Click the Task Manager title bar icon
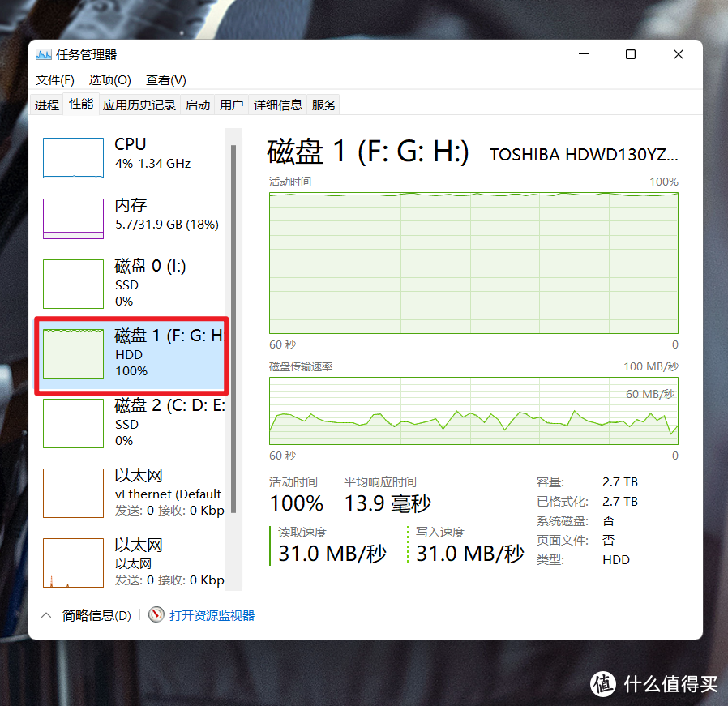Image resolution: width=728 pixels, height=706 pixels. [44, 54]
